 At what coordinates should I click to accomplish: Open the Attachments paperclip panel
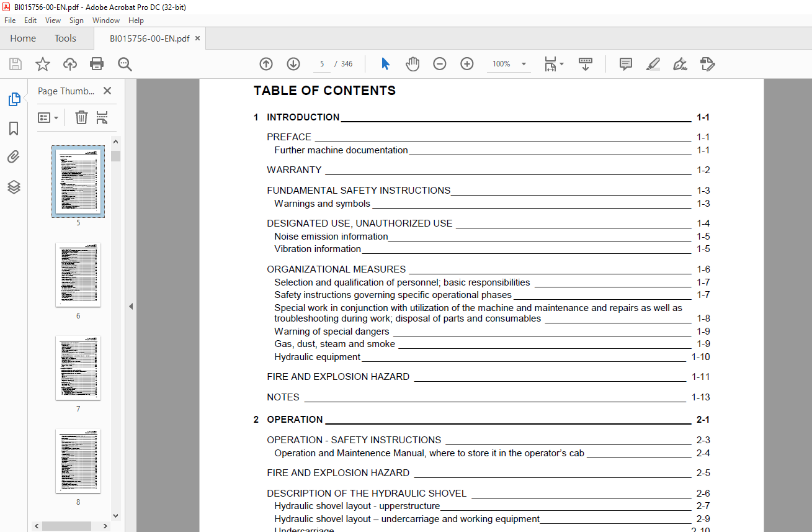click(14, 157)
